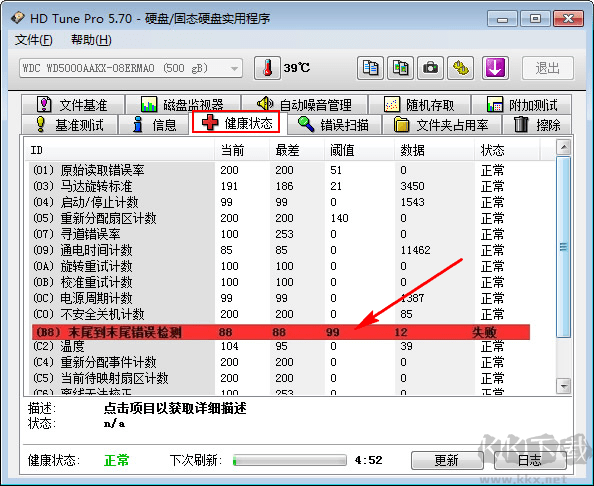Close the HD Tune Pro window
The width and height of the screenshot is (594, 486).
tap(568, 19)
